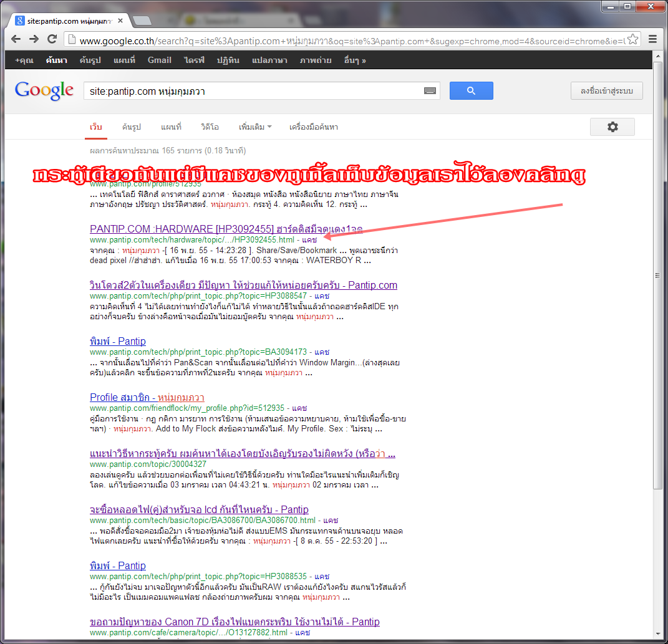Click ผลการค้นหาประมาณ 165 รายการ text
Image resolution: width=668 pixels, height=644 pixels.
[x=168, y=151]
